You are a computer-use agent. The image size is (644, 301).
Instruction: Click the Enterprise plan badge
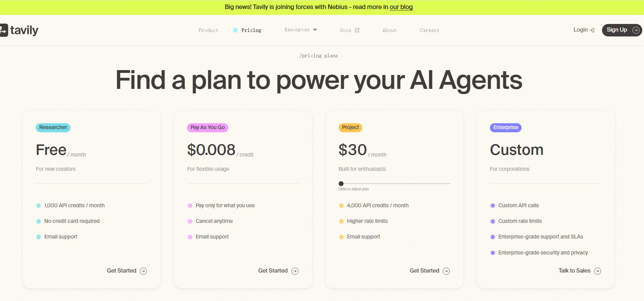tap(506, 128)
